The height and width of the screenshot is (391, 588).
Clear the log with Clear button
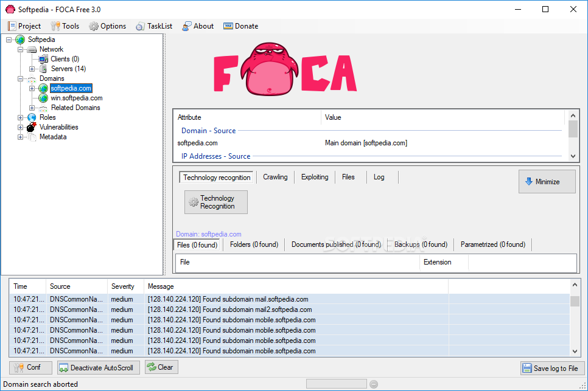click(x=162, y=367)
